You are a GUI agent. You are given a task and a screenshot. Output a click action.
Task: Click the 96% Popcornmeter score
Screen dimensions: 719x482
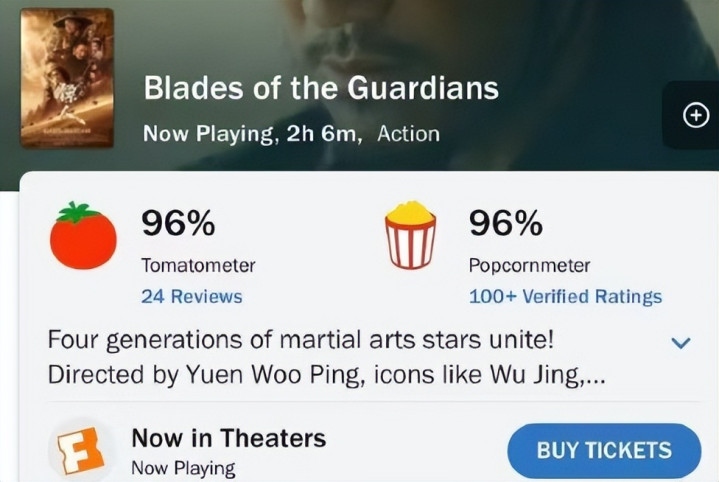point(505,224)
